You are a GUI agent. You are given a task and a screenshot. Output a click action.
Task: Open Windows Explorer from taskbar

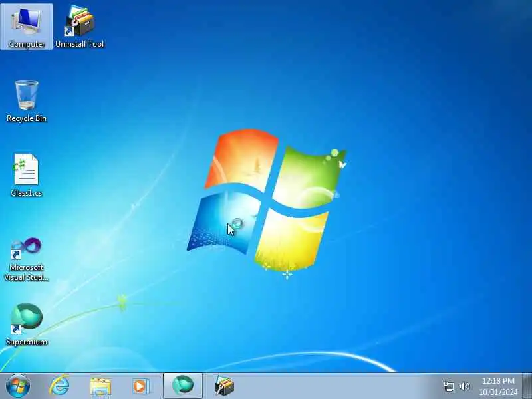click(100, 386)
